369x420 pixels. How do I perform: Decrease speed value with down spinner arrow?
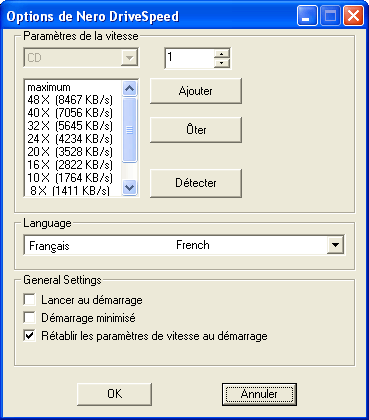tap(222, 63)
